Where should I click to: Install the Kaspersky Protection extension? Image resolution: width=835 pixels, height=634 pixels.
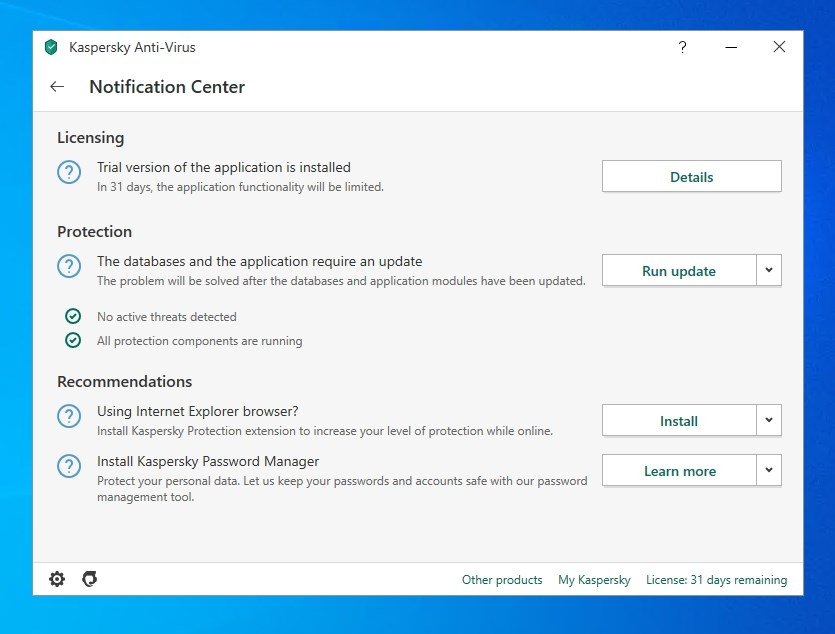coord(679,421)
